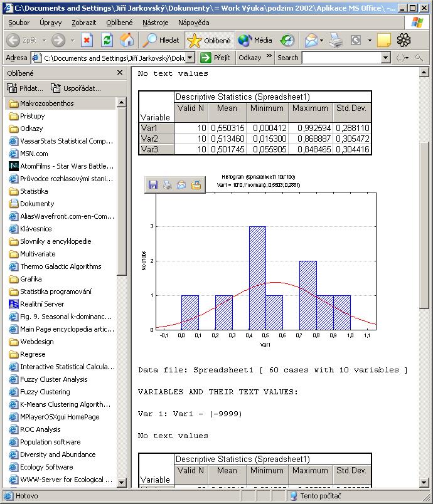Open the Soubor menu
The width and height of the screenshot is (433, 504).
click(19, 23)
